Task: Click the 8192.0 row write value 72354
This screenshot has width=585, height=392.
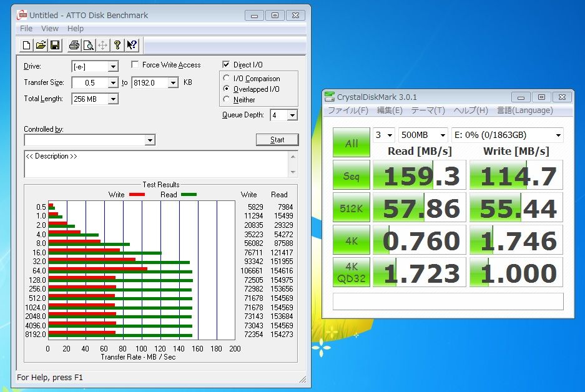Action: click(x=253, y=335)
